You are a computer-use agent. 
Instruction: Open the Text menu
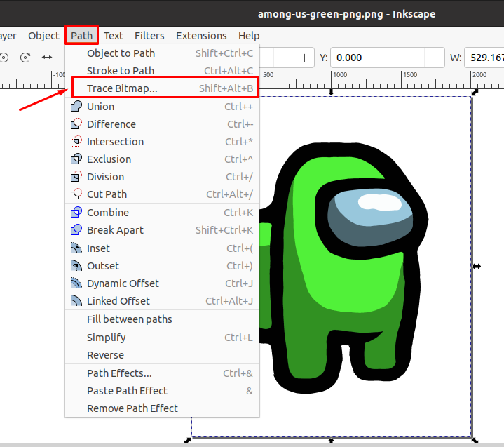click(113, 36)
